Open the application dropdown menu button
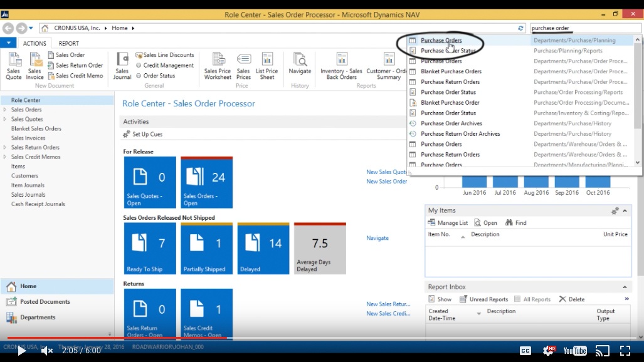644x362 pixels. (8, 43)
